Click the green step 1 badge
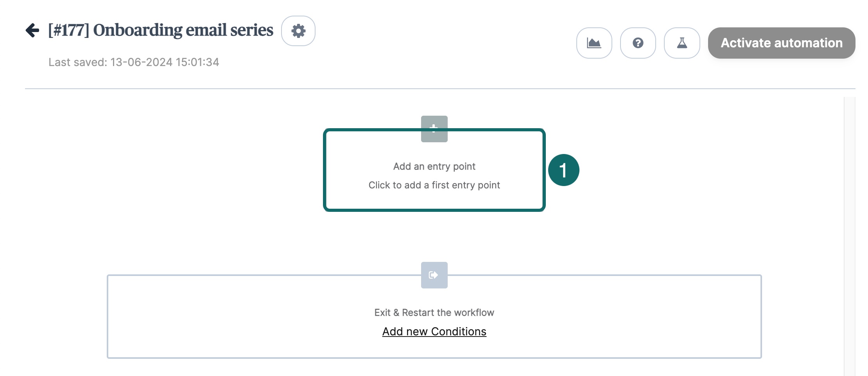Viewport: 868px width, 376px height. 563,170
